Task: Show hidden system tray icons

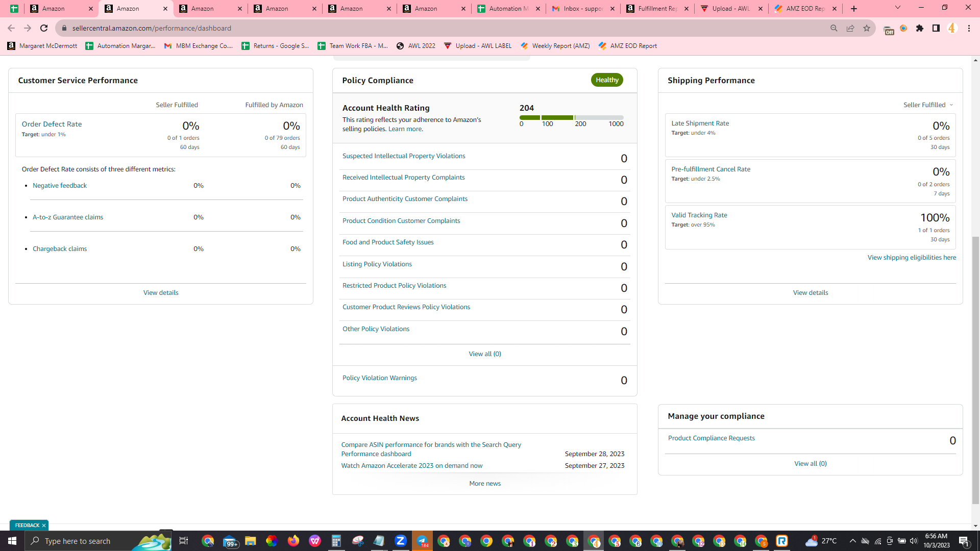Action: [852, 541]
